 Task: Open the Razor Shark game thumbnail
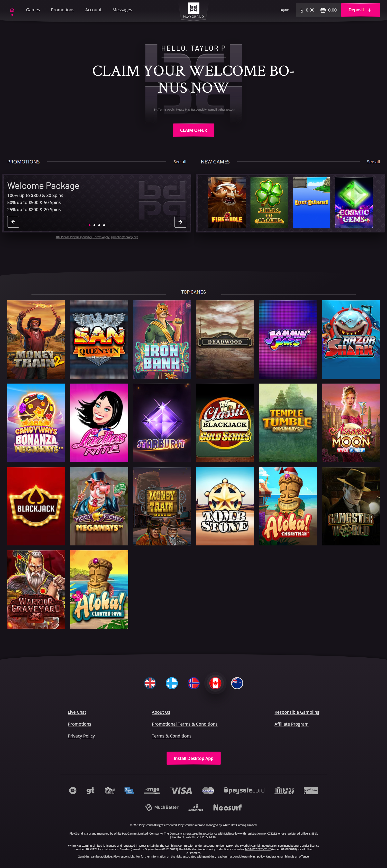click(351, 339)
